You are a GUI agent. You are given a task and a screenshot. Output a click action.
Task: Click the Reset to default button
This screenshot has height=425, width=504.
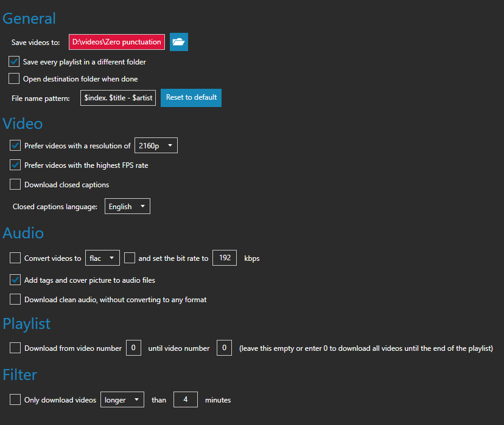[191, 97]
